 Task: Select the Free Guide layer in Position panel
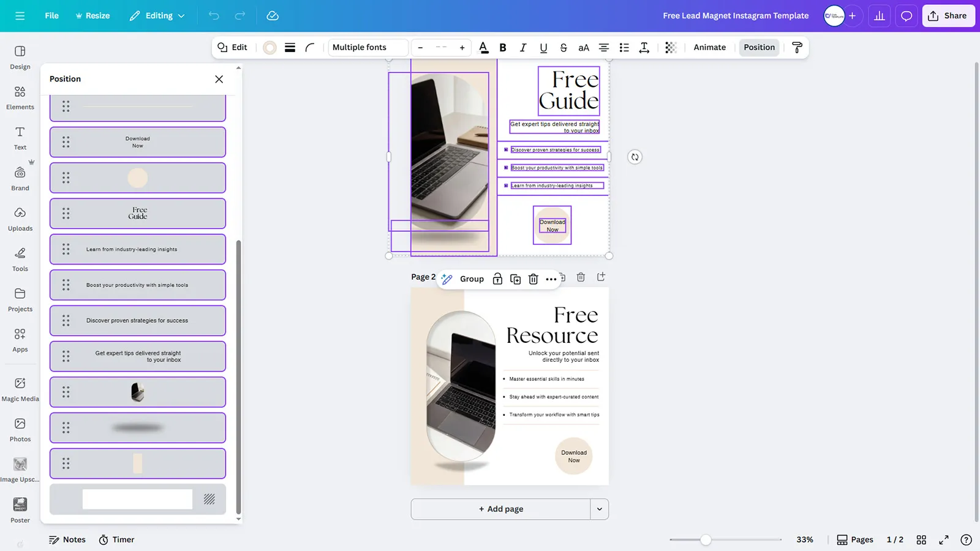coord(138,214)
